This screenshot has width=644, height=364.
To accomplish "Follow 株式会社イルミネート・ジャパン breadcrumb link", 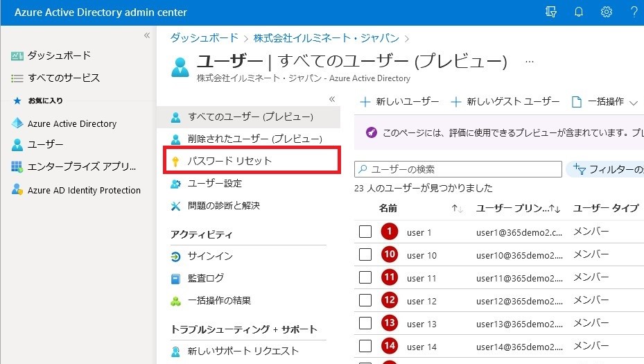I will tap(326, 38).
